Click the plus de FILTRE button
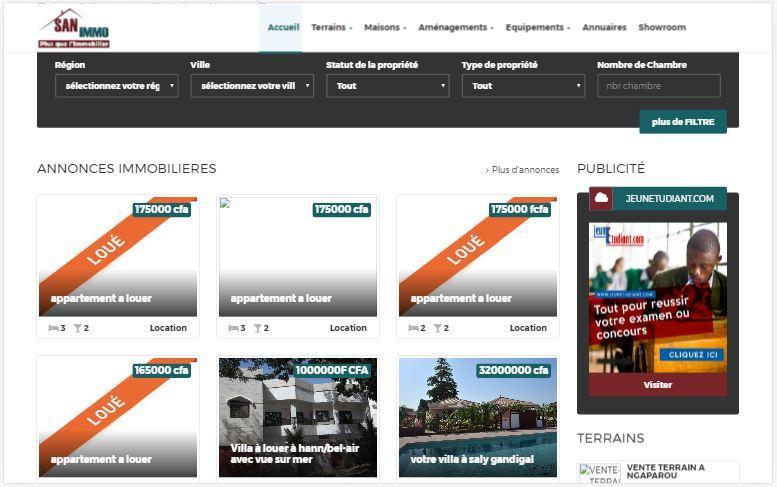The height and width of the screenshot is (487, 777). 683,122
